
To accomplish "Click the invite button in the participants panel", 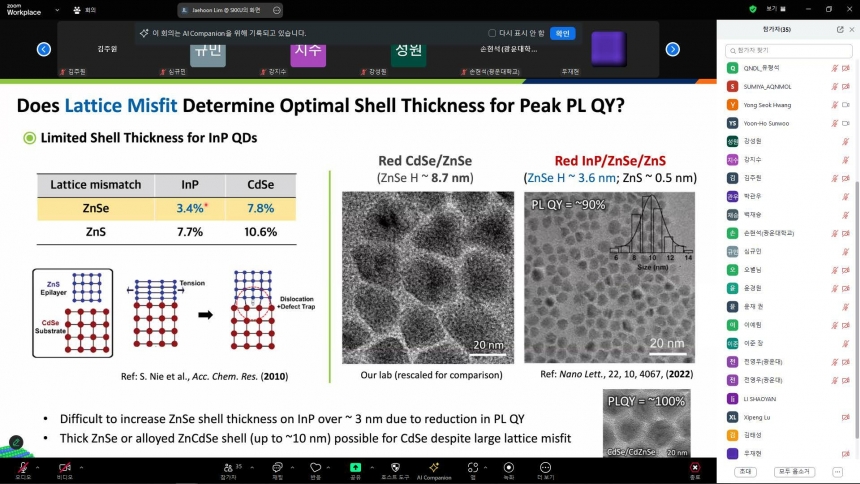I will coord(745,471).
